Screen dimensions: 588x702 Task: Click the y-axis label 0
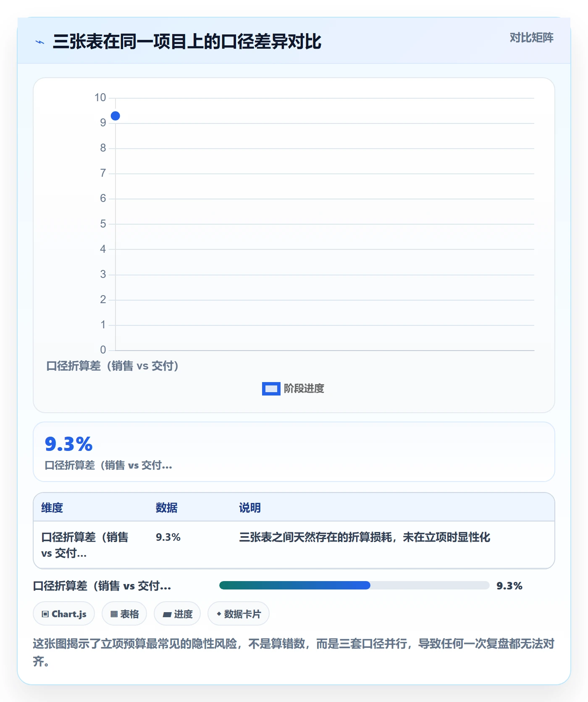tap(103, 350)
